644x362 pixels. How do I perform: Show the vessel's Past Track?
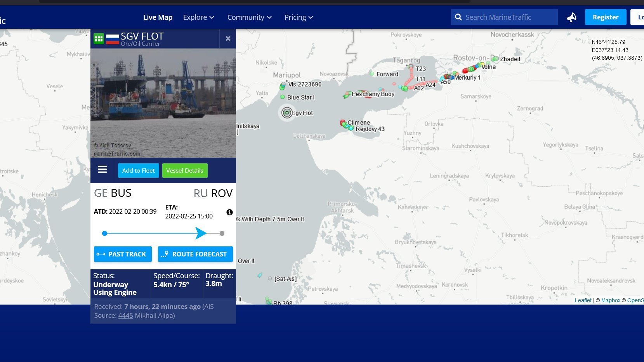[123, 254]
